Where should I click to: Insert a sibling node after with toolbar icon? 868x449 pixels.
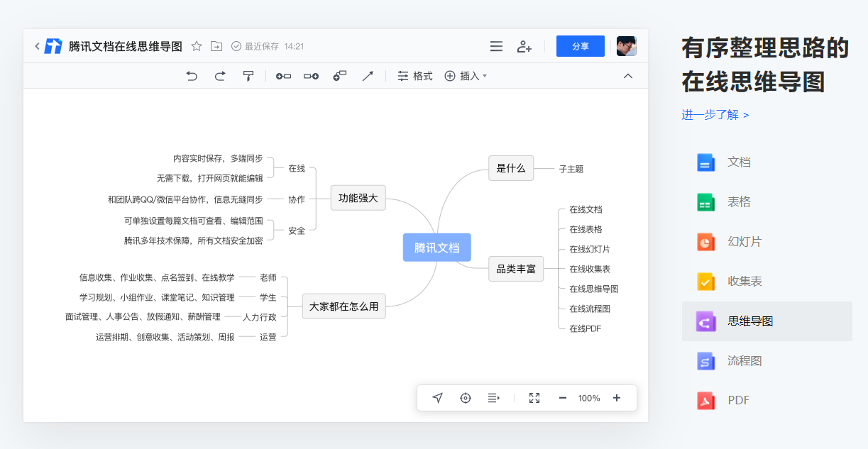(x=310, y=76)
